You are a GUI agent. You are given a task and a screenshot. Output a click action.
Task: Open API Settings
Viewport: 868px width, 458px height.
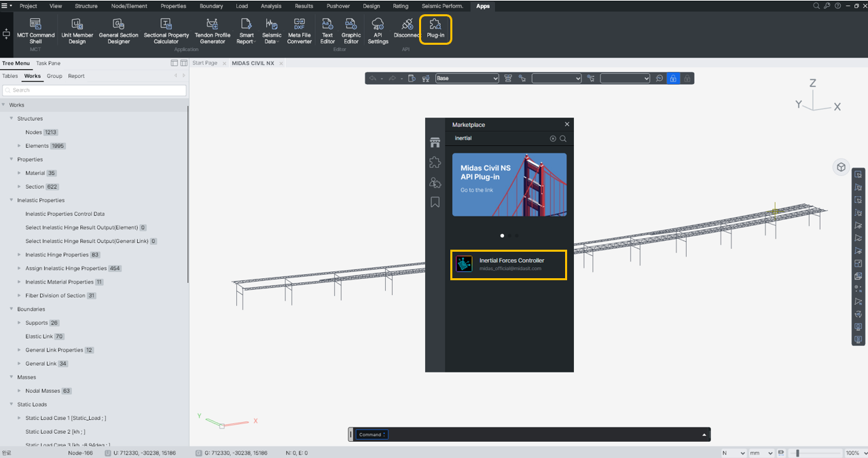[378, 30]
